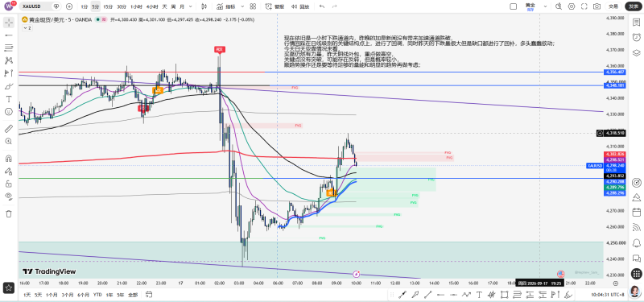Open the chart layout selector square

(x=513, y=6)
